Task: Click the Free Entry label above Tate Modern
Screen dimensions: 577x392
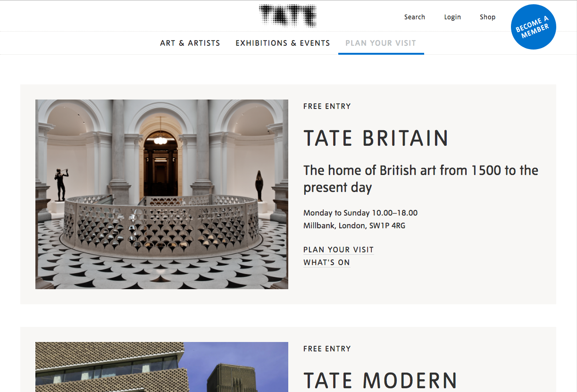Action: (327, 349)
